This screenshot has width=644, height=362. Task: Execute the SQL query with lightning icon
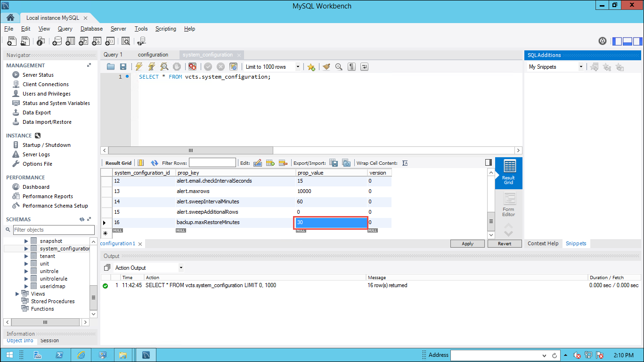click(139, 67)
